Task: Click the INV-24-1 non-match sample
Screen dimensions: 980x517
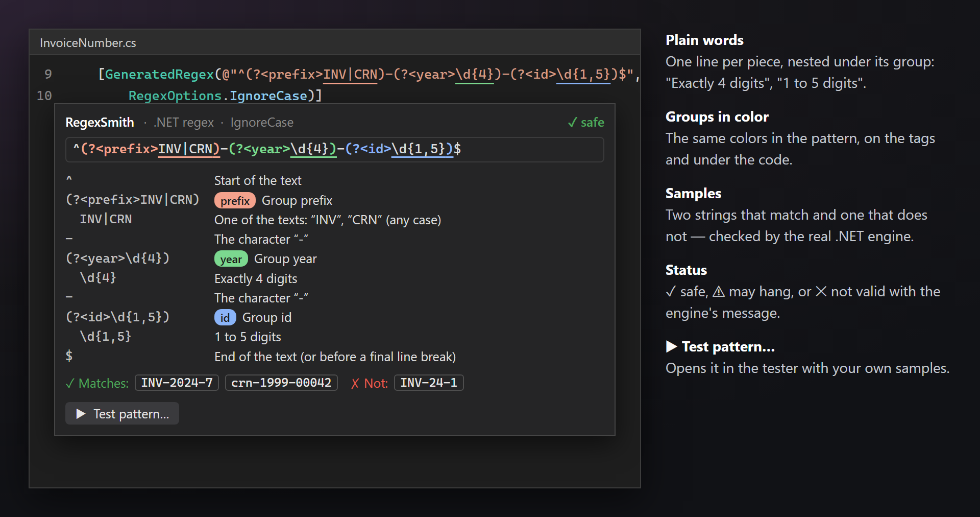Action: pyautogui.click(x=429, y=383)
